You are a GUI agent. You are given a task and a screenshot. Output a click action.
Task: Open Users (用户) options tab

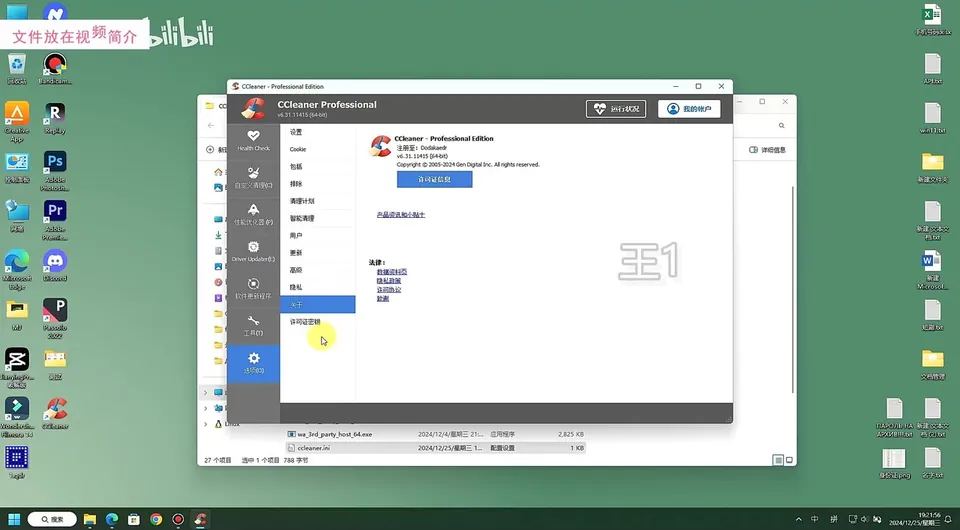pos(318,236)
